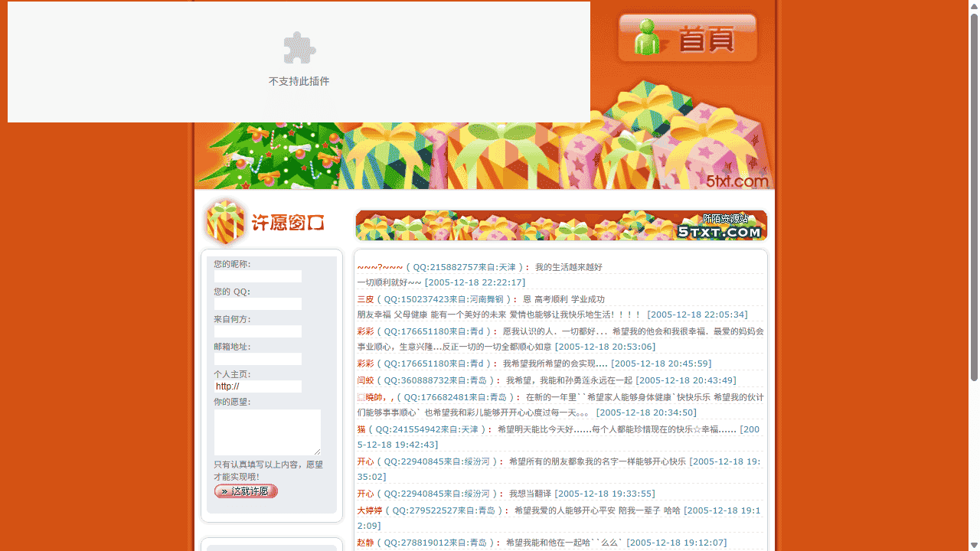This screenshot has width=980, height=551.
Task: Click the 5TXT.COM banner image
Action: pyautogui.click(x=560, y=226)
